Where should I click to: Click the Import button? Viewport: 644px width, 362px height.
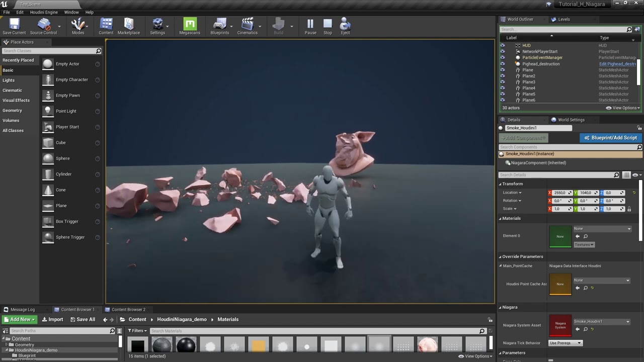(52, 319)
